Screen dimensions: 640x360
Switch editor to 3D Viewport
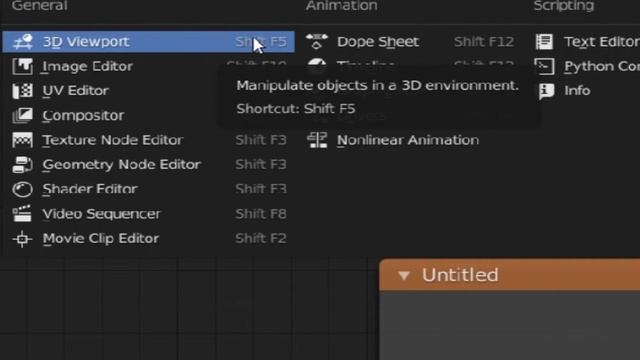pos(149,42)
